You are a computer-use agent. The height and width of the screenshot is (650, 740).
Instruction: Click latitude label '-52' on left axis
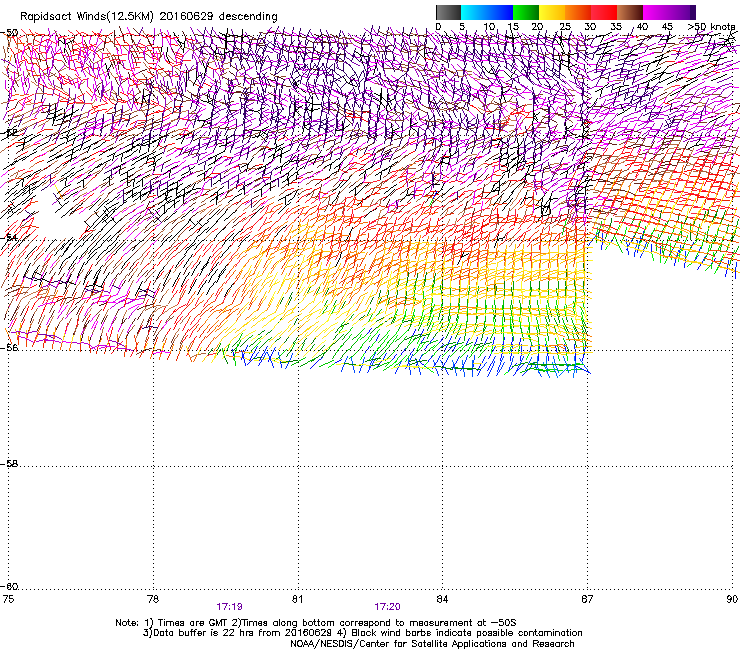[9, 133]
